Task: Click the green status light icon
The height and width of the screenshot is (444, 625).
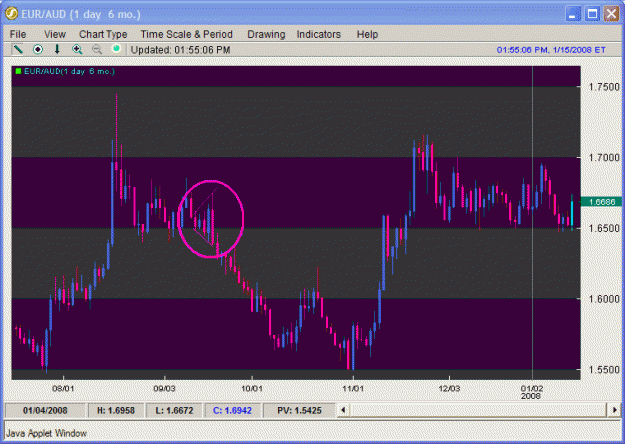Action: [x=116, y=49]
